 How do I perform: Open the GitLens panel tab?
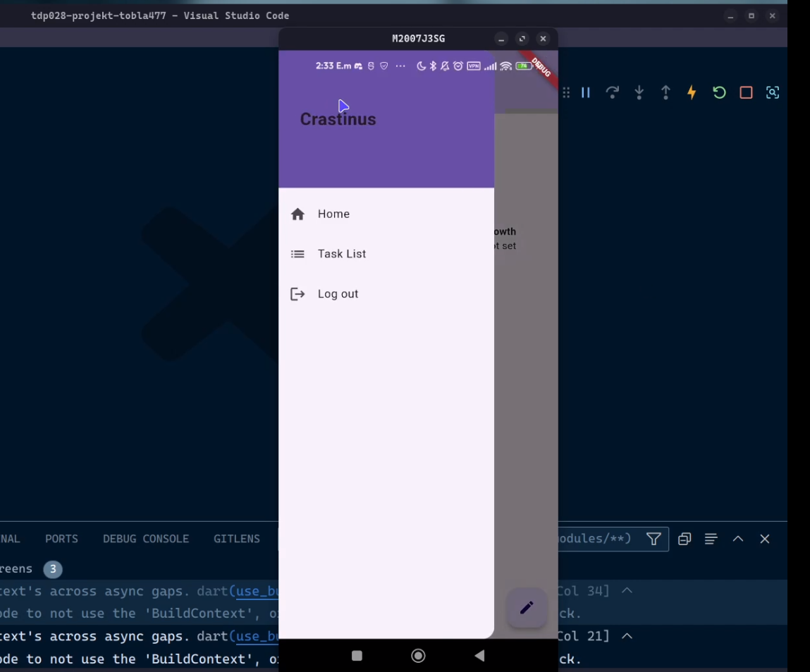[237, 539]
